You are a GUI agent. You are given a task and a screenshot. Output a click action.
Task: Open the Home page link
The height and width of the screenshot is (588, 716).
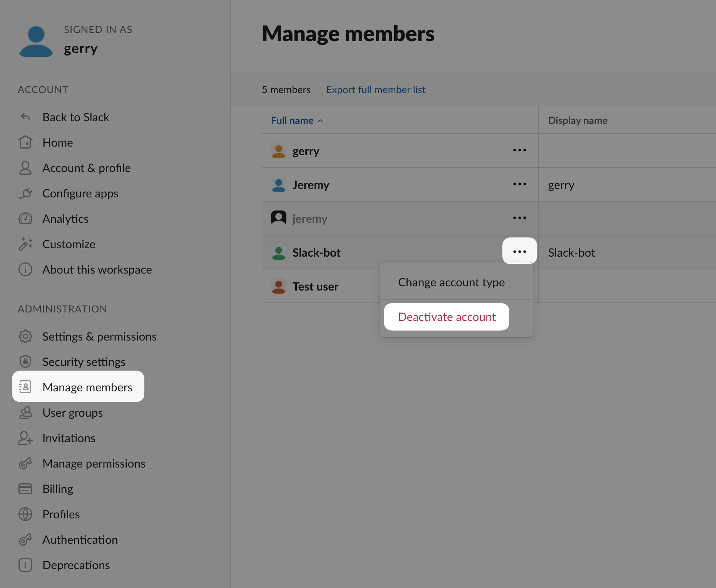[58, 142]
